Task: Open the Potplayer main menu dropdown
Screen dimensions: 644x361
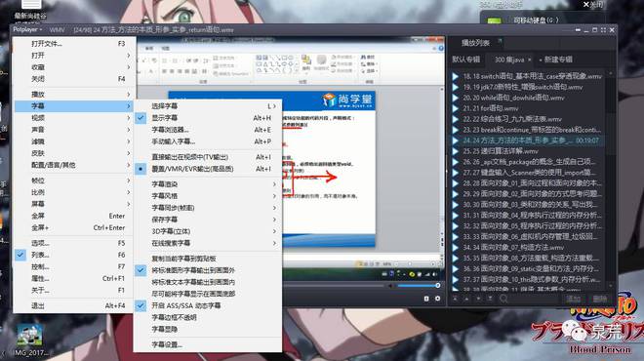Action: [27, 30]
